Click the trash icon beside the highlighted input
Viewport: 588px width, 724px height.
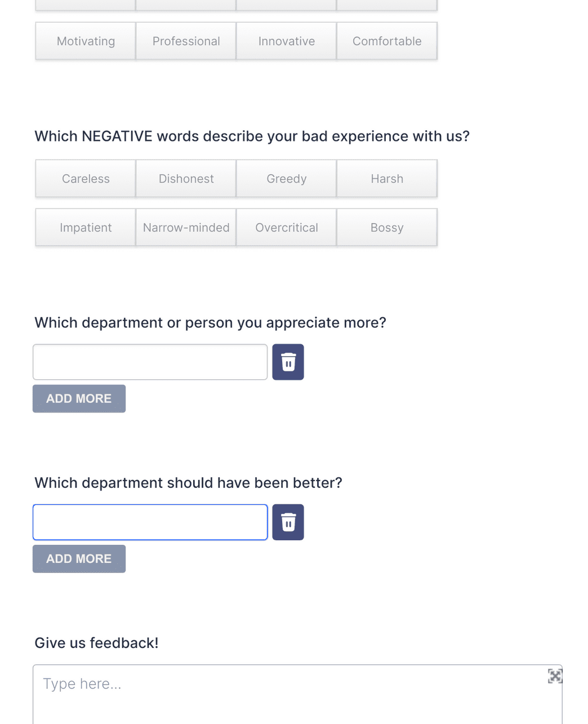click(x=288, y=522)
